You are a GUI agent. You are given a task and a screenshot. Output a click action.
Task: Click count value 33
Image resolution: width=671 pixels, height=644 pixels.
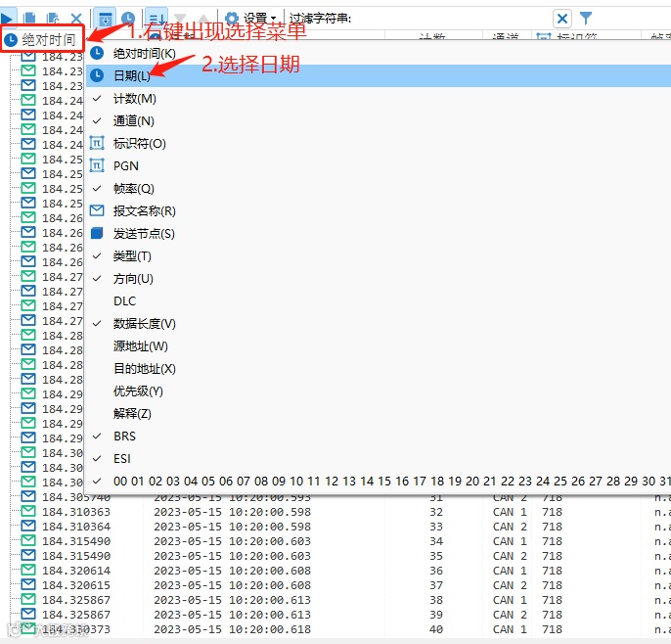436,527
